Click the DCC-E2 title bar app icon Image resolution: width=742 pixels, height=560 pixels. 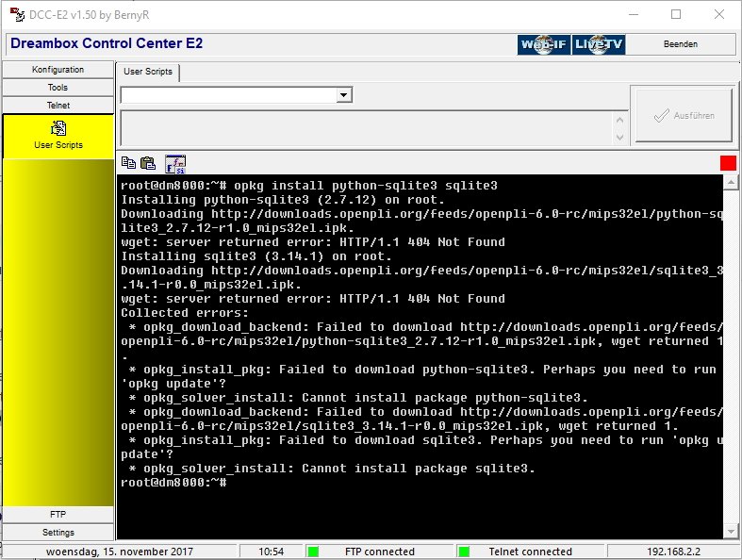click(x=17, y=15)
